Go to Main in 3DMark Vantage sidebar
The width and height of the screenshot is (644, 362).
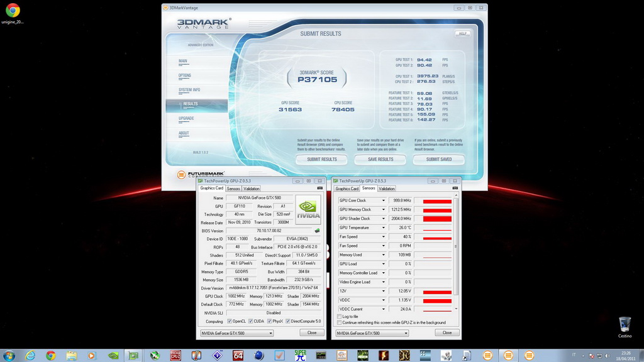pos(183,61)
